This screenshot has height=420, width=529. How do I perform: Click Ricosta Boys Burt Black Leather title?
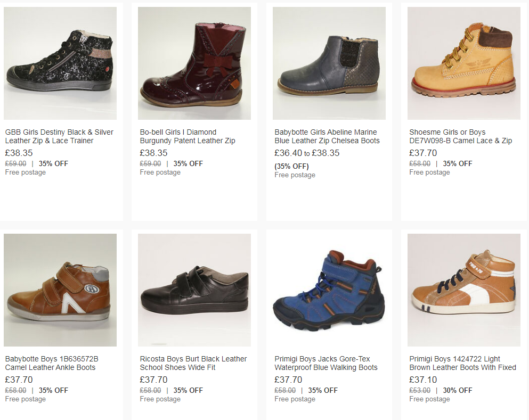pos(193,364)
